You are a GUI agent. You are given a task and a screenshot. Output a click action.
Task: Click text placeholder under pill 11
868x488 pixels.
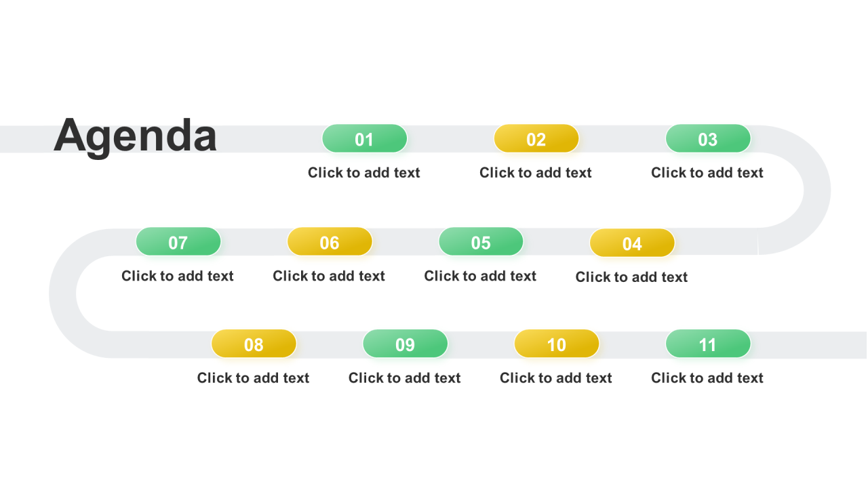point(707,378)
